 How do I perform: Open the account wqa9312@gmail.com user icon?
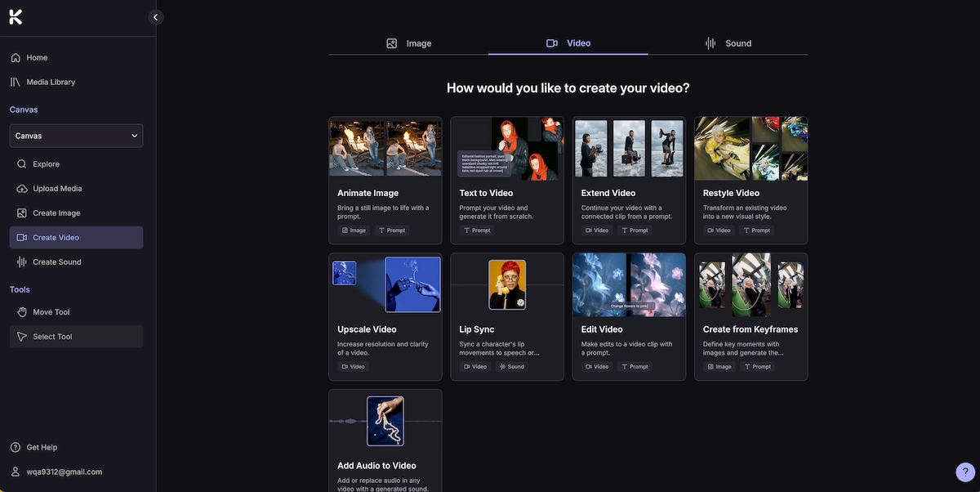click(x=16, y=472)
